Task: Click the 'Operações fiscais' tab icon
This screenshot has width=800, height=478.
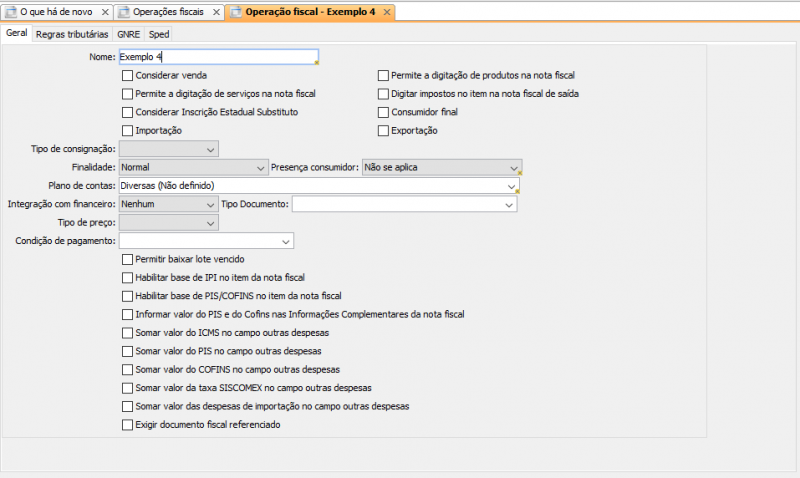Action: [x=124, y=12]
